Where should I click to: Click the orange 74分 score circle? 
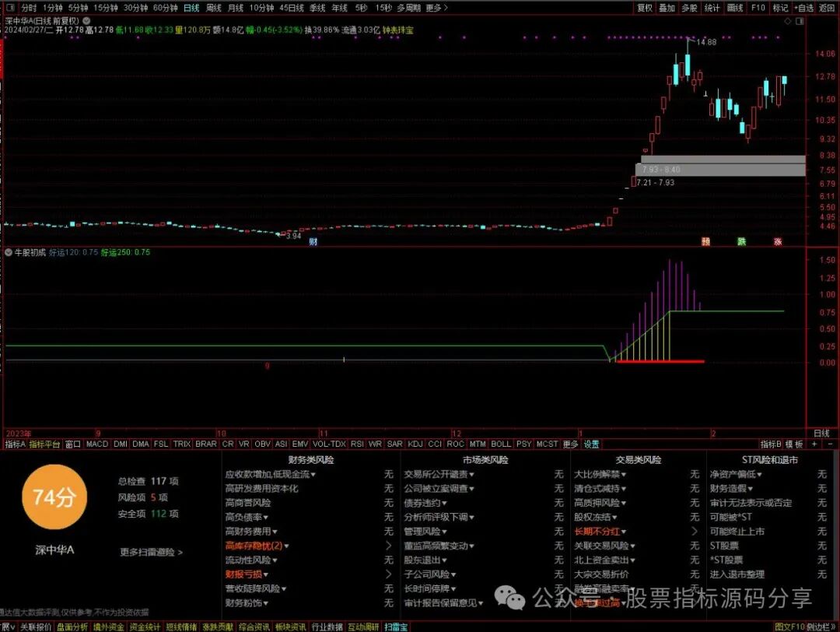[x=54, y=497]
